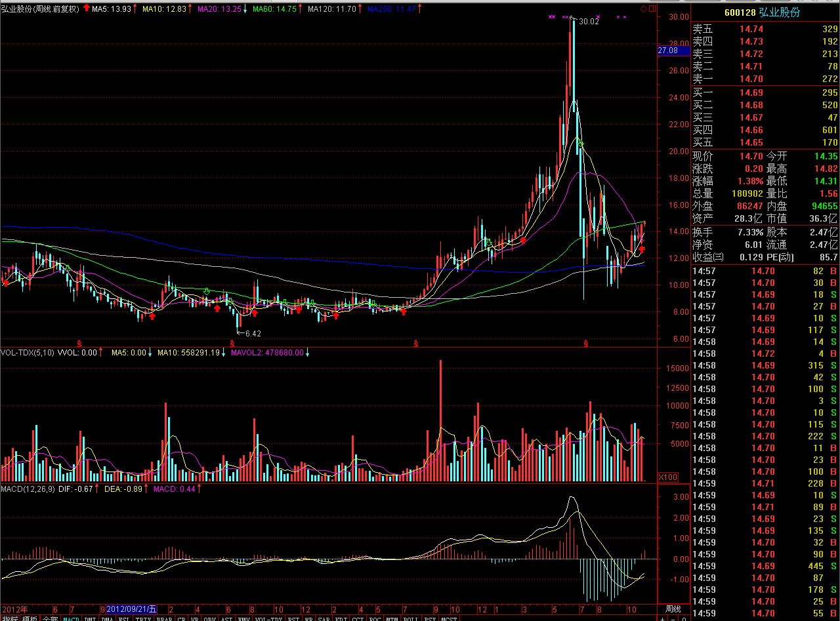840x621 pixels.
Task: Click the highlighted date 2012/09/21/五 on timeline
Action: [131, 609]
